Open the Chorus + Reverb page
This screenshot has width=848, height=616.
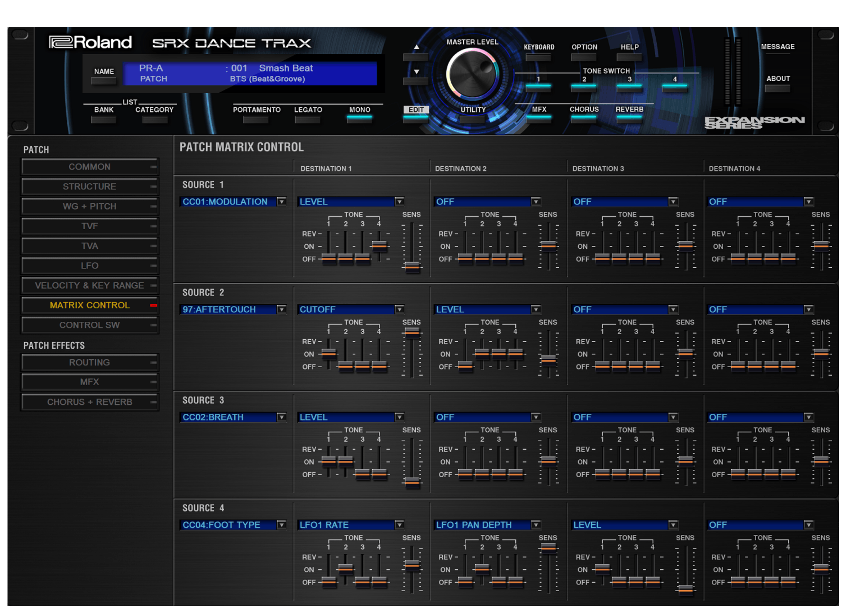(89, 402)
